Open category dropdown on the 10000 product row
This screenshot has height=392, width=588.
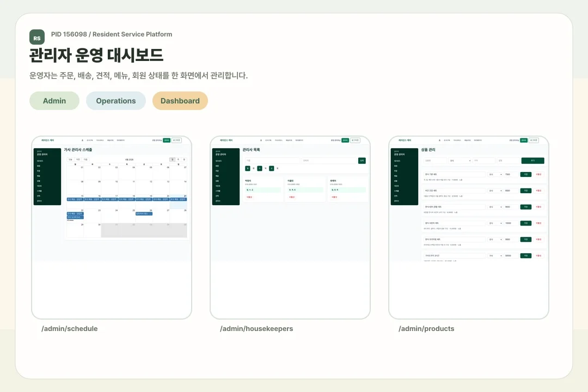tap(495, 223)
